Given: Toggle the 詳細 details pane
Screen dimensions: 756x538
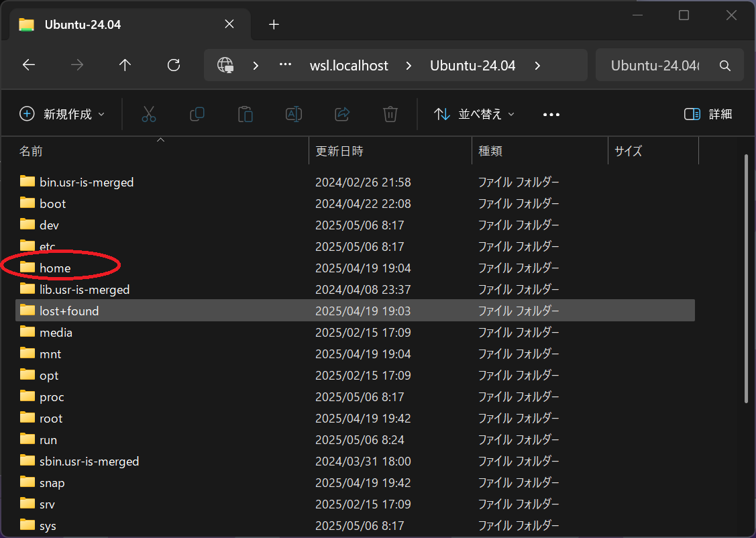Looking at the screenshot, I should 708,114.
